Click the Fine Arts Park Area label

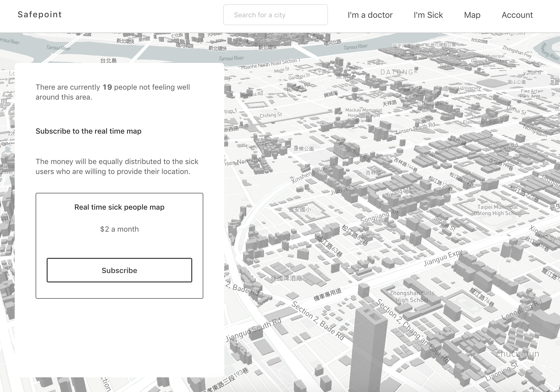click(x=530, y=94)
